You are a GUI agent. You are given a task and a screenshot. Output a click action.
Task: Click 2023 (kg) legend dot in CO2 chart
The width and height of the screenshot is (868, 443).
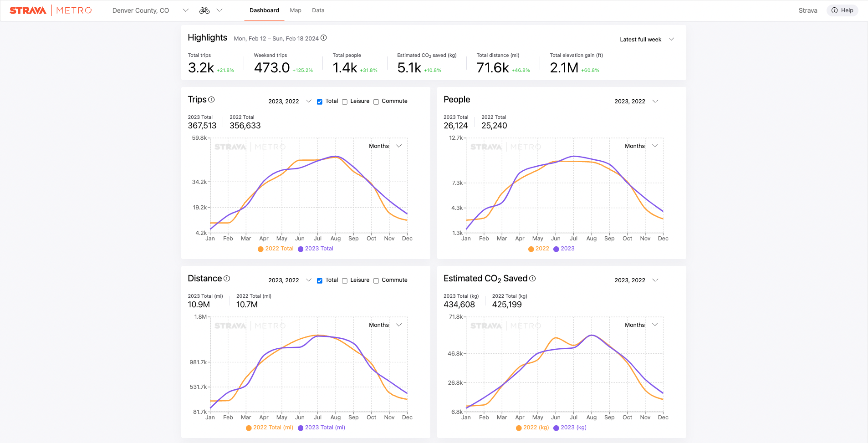[556, 428]
